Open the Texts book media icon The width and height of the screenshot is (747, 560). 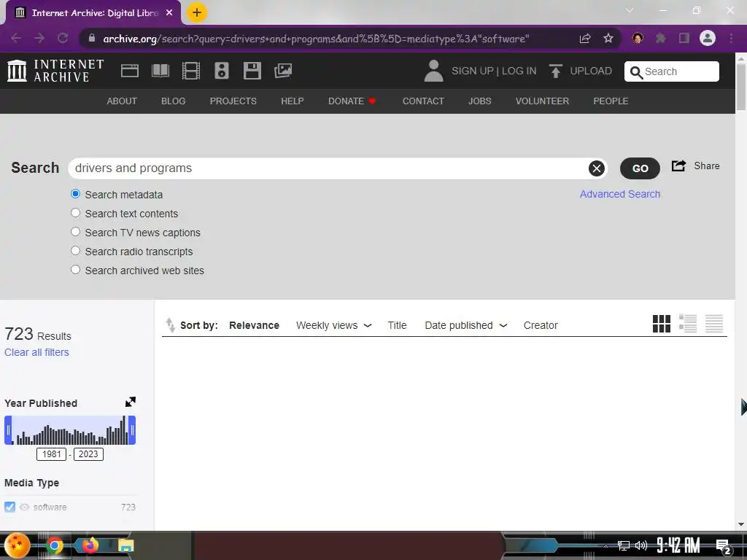160,71
